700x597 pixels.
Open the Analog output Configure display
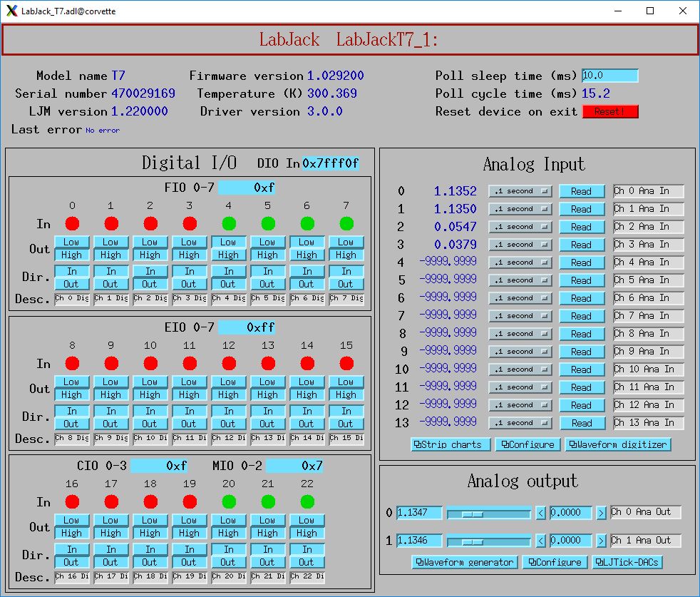[x=555, y=562]
